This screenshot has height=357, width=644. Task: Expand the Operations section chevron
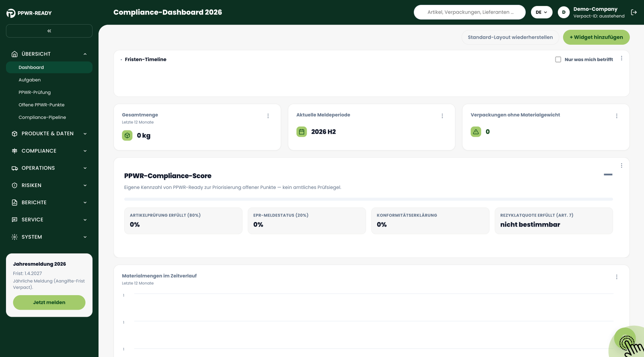[x=85, y=168]
